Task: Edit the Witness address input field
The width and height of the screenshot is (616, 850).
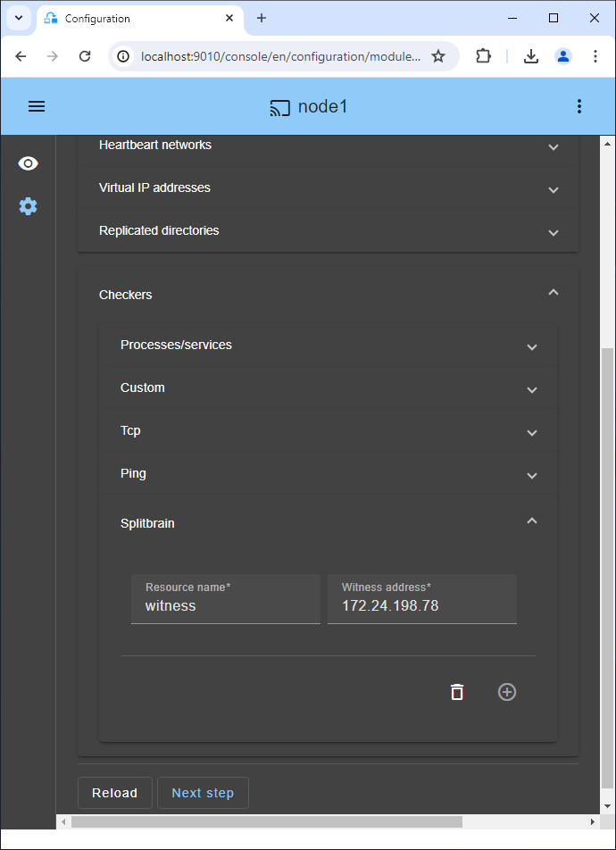Action: tap(421, 605)
